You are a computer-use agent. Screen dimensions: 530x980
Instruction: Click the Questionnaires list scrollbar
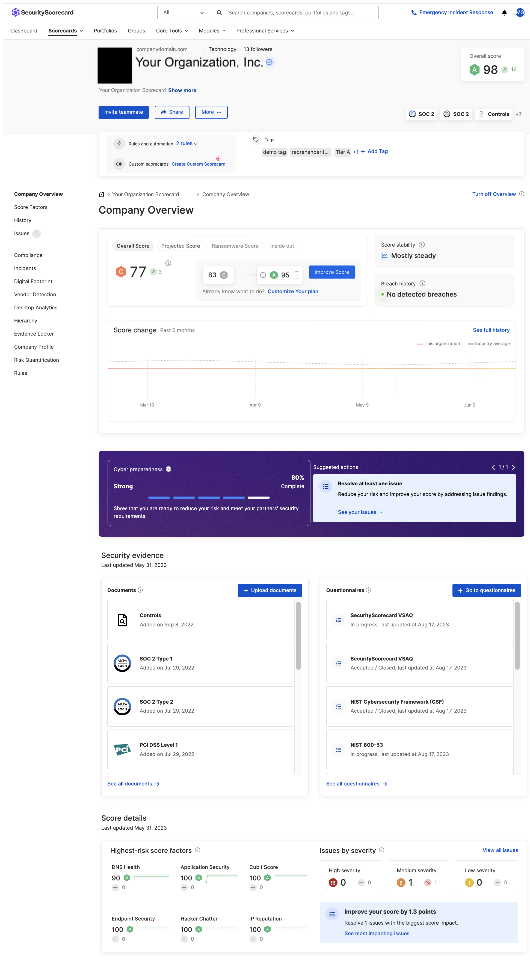pos(517,635)
